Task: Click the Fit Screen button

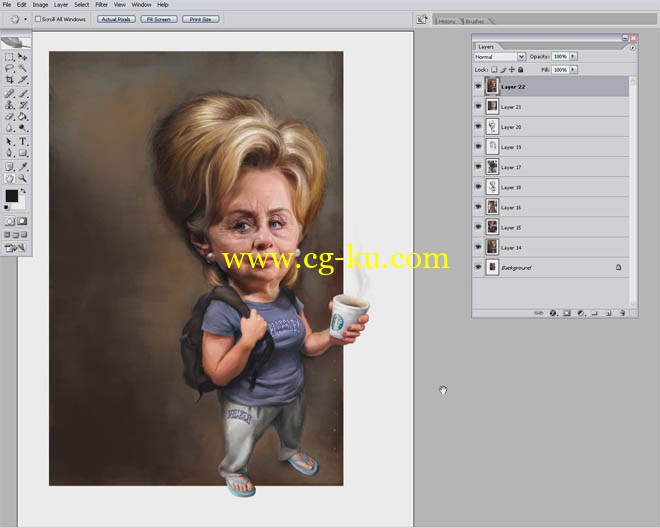Action: [x=159, y=19]
